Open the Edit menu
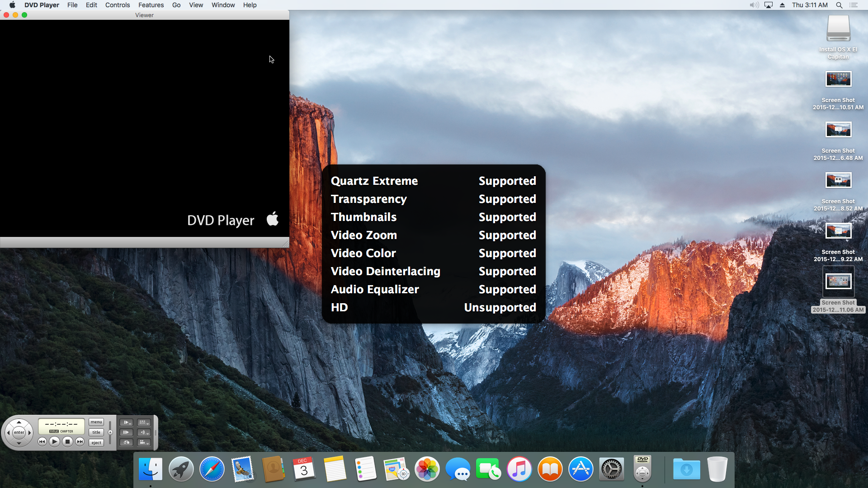 point(91,5)
